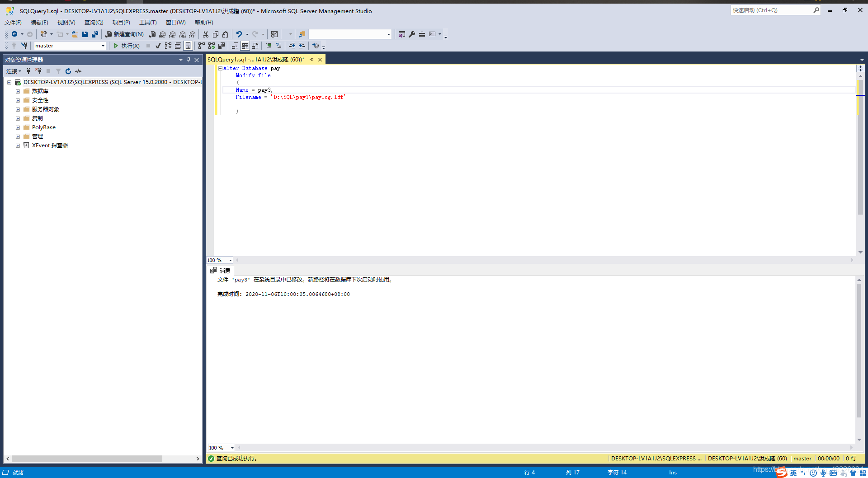Viewport: 868px width, 478px height.
Task: Toggle results to grid icon
Action: [245, 46]
